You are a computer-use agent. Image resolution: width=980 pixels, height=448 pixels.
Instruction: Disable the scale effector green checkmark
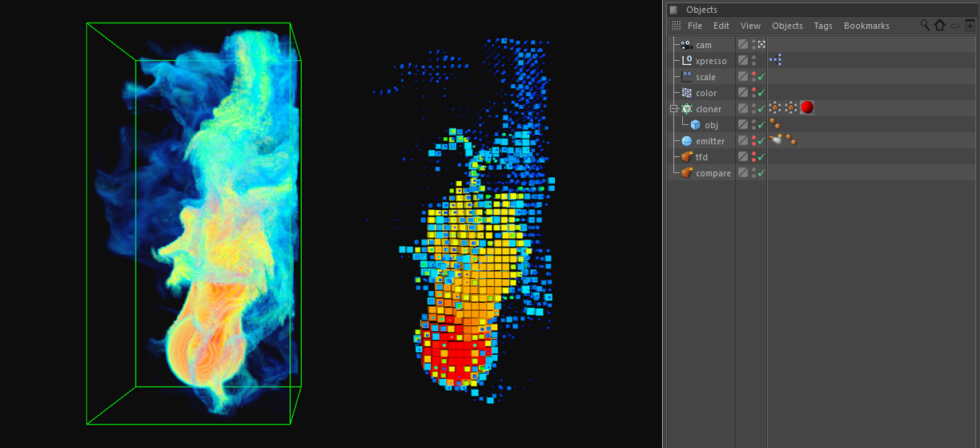click(x=761, y=77)
